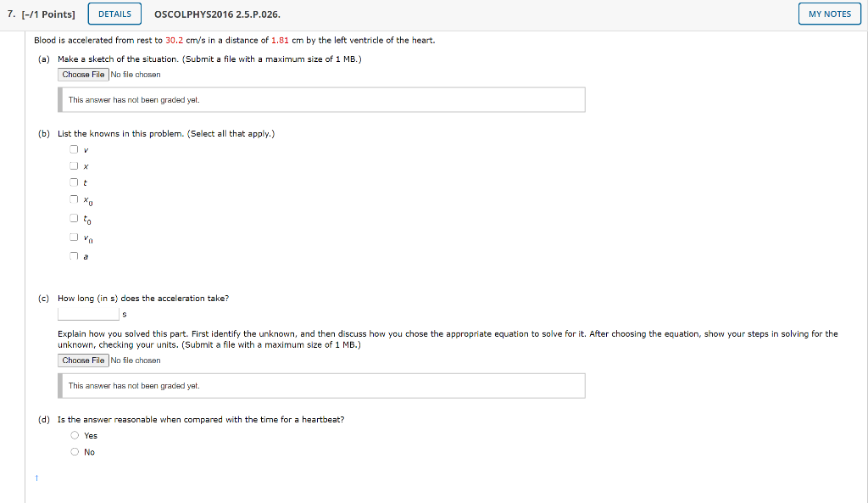
Task: Tick the x0 checkbox
Action: [74, 199]
